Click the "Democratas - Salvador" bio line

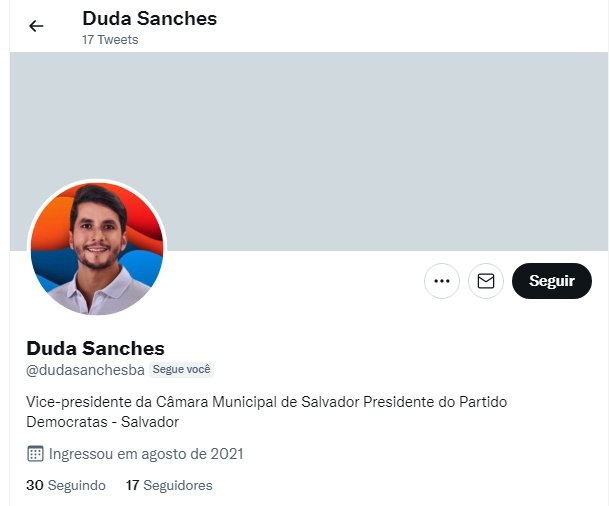[x=102, y=422]
